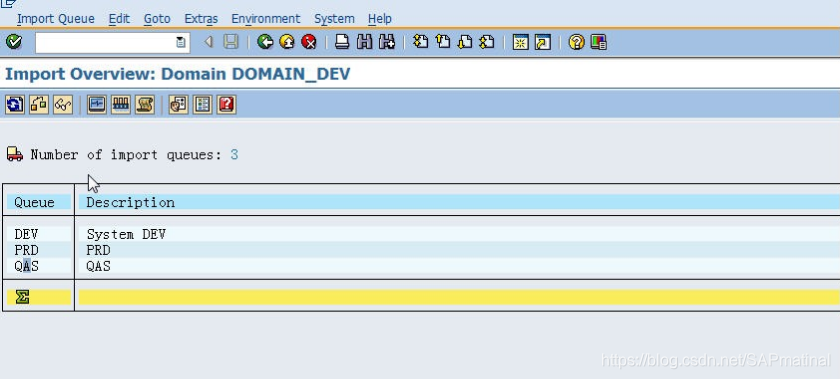Click the QAS description cell
The width and height of the screenshot is (840, 379).
coord(98,266)
